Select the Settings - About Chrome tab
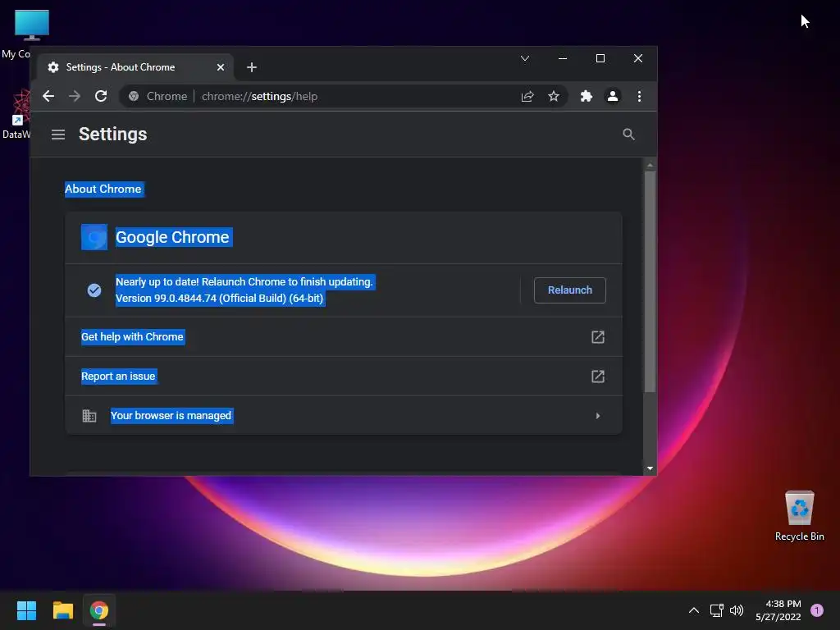 click(135, 67)
